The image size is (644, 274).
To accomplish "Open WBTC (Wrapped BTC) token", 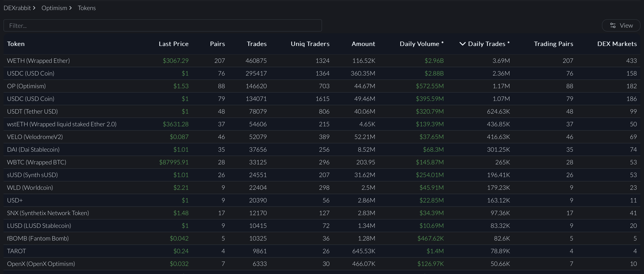I will (x=37, y=162).
